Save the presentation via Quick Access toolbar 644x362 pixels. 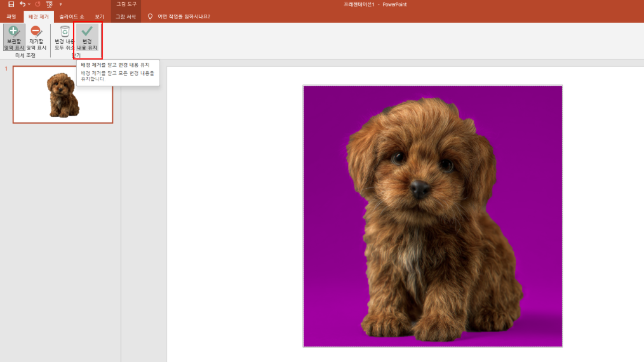tap(11, 4)
